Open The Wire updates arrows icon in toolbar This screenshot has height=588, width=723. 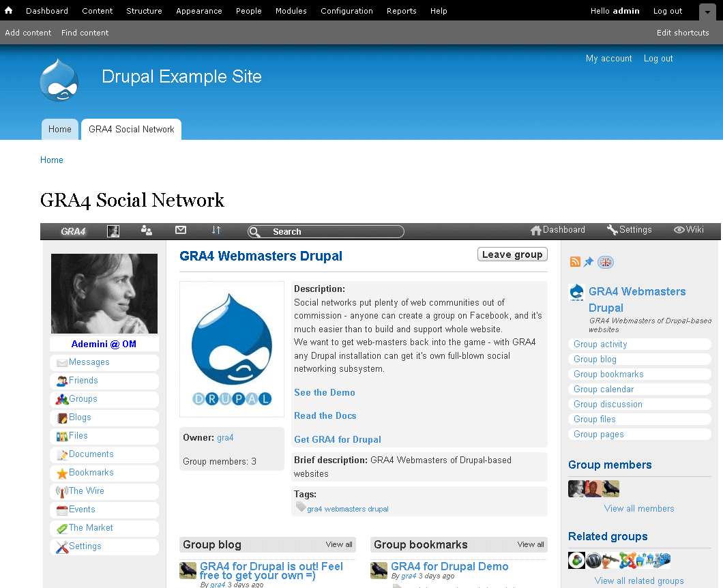pyautogui.click(x=217, y=231)
